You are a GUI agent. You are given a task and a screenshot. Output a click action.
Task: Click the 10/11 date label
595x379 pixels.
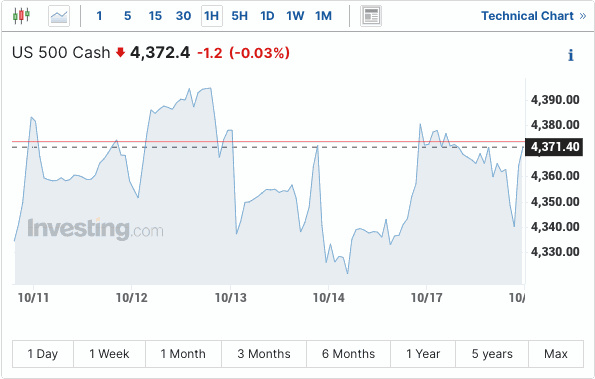pyautogui.click(x=33, y=298)
